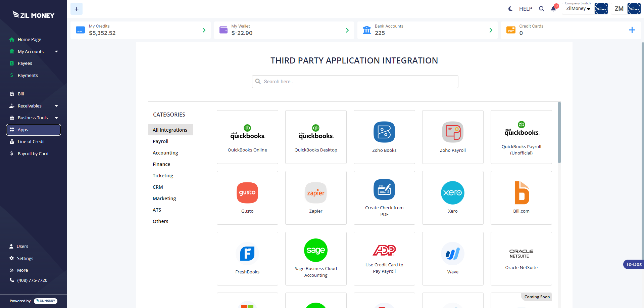This screenshot has width=644, height=308.
Task: Click the Bank Accounts building icon
Action: (367, 30)
